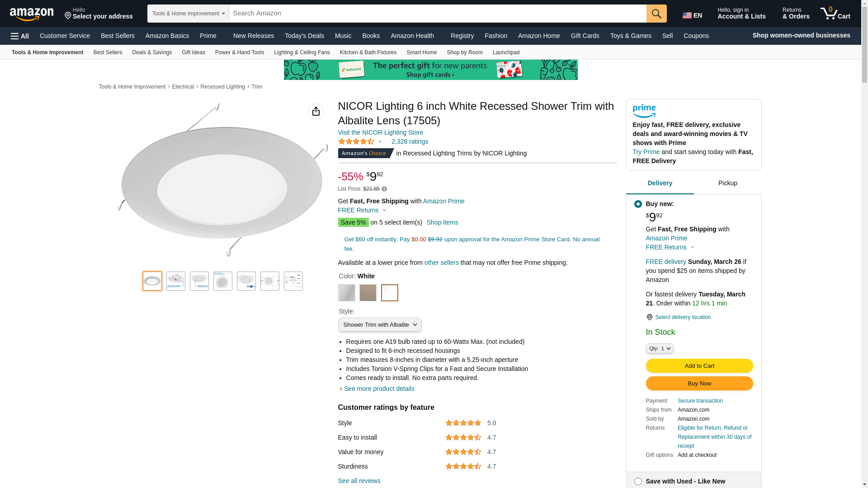Click the delivery location pin icon

click(x=649, y=317)
